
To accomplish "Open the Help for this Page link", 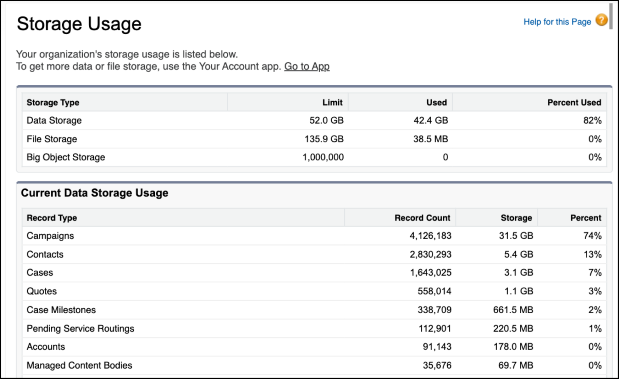I will click(557, 22).
